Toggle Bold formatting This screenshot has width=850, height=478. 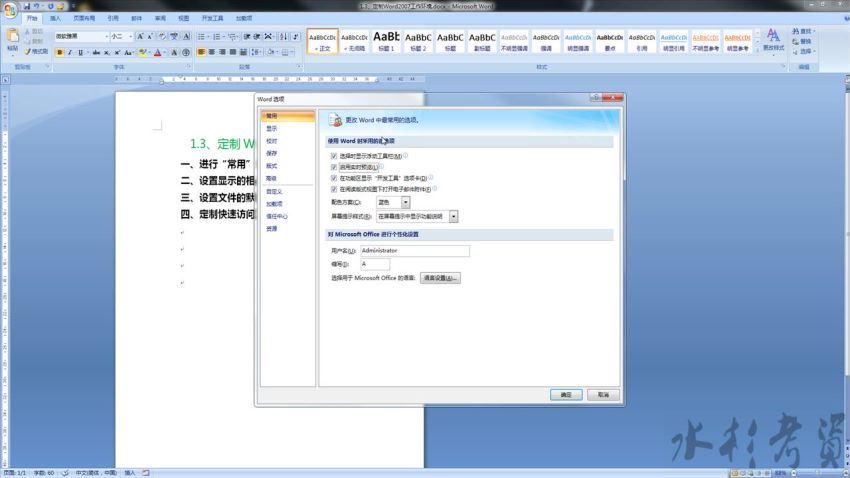pyautogui.click(x=60, y=53)
